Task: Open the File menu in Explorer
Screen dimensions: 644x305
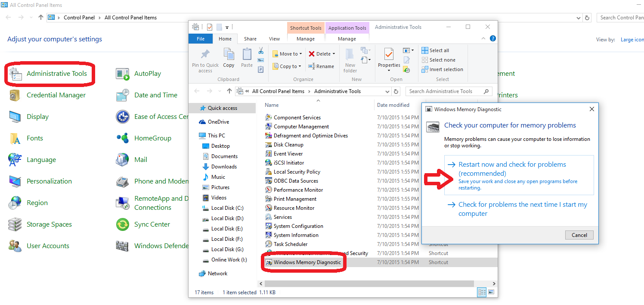Action: click(x=201, y=39)
